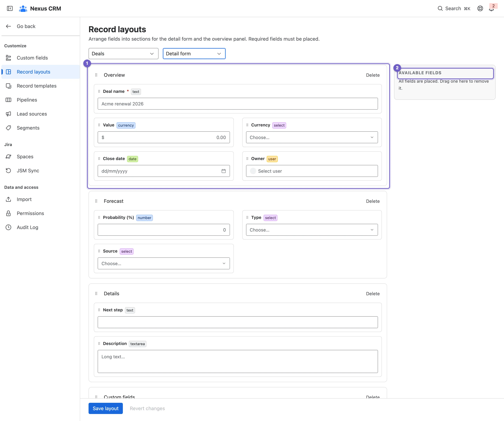Click the Deal name text input
The image size is (504, 421).
[238, 104]
